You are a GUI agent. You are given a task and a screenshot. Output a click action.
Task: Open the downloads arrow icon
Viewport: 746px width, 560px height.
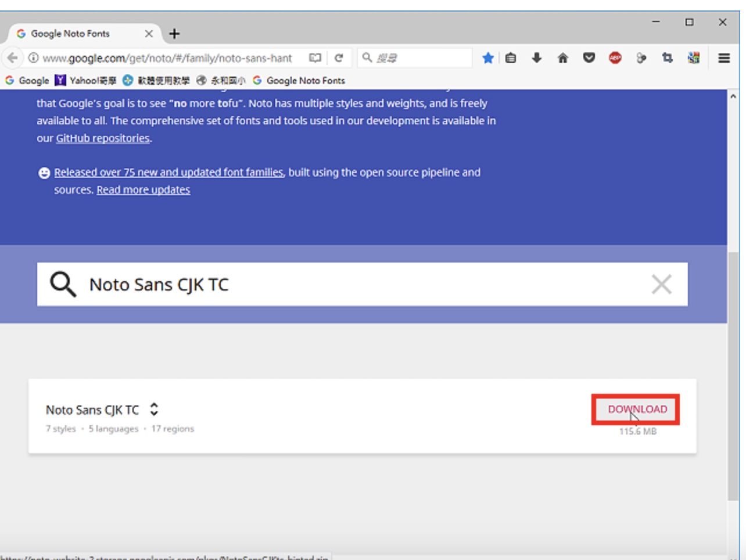[x=537, y=58]
